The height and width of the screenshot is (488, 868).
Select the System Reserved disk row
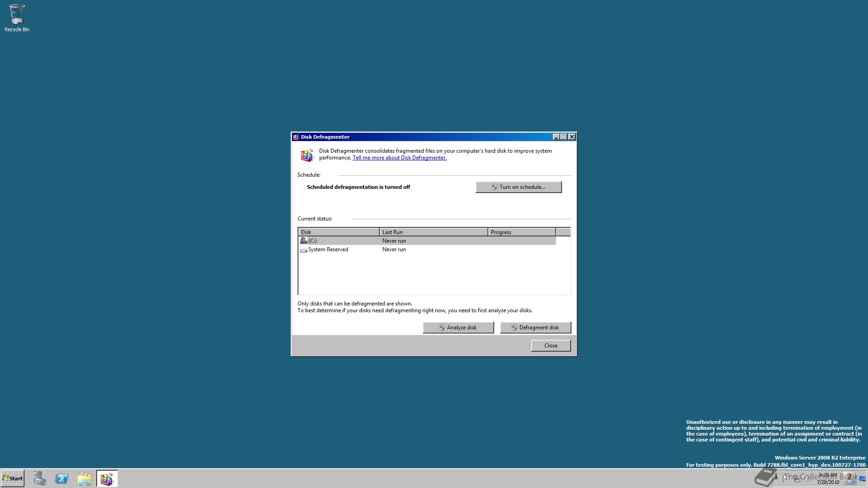click(x=427, y=249)
